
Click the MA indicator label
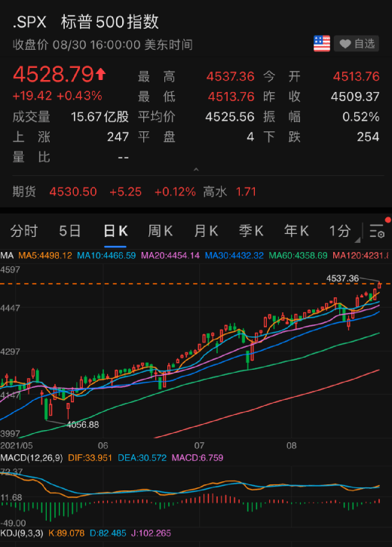[x=7, y=256]
